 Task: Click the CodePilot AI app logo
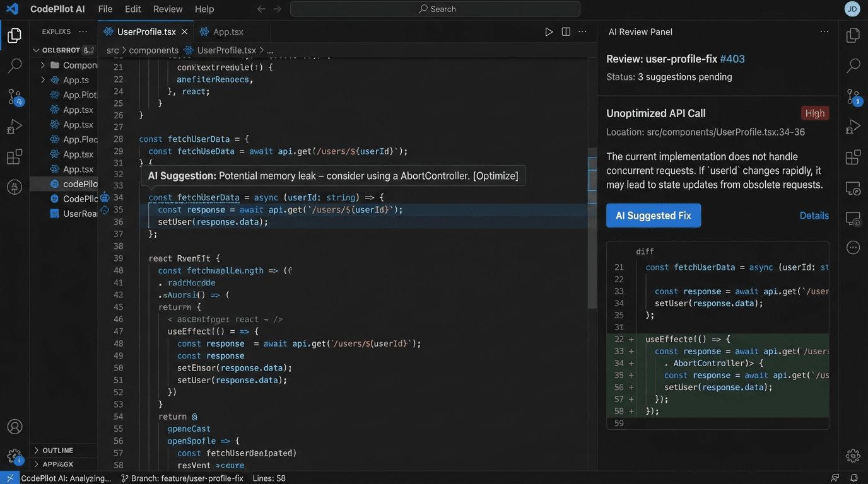(x=12, y=9)
